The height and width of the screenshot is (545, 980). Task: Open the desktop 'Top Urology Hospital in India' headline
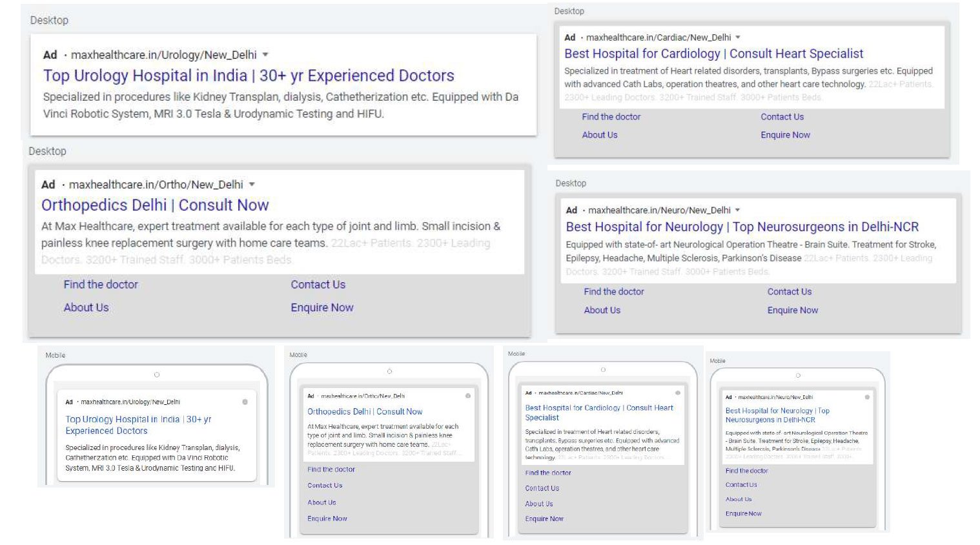pos(249,76)
